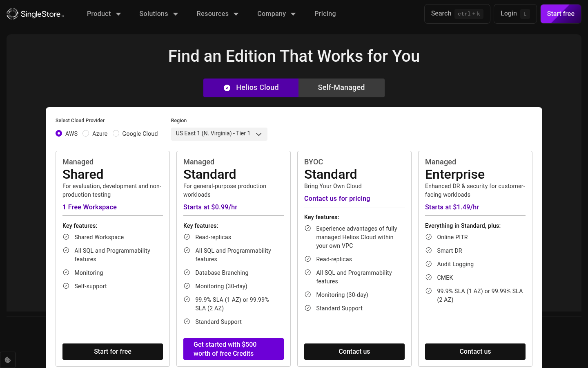Image resolution: width=588 pixels, height=368 pixels.
Task: Switch to Self-Managed tab
Action: tap(341, 88)
